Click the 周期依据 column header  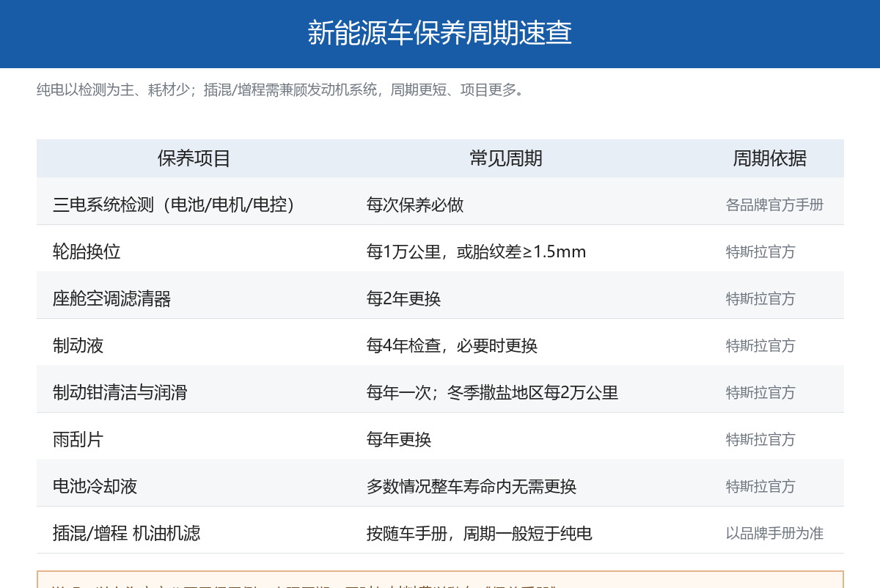[x=769, y=158]
